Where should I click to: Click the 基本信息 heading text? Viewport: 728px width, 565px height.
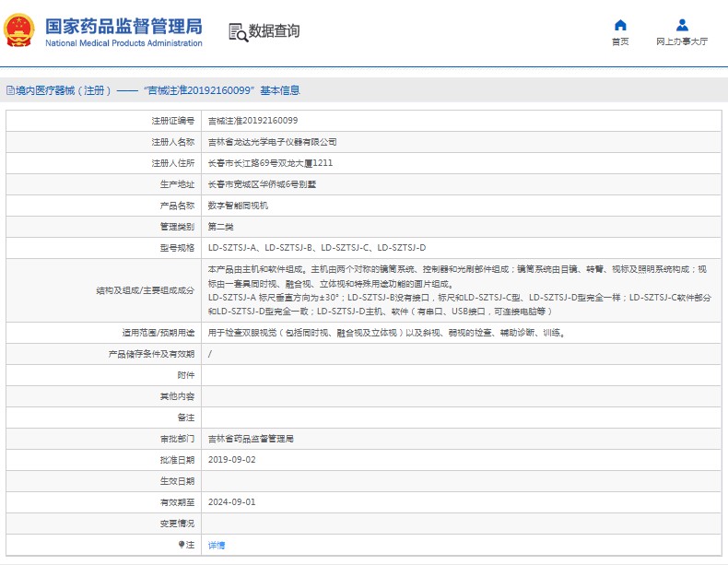click(280, 90)
